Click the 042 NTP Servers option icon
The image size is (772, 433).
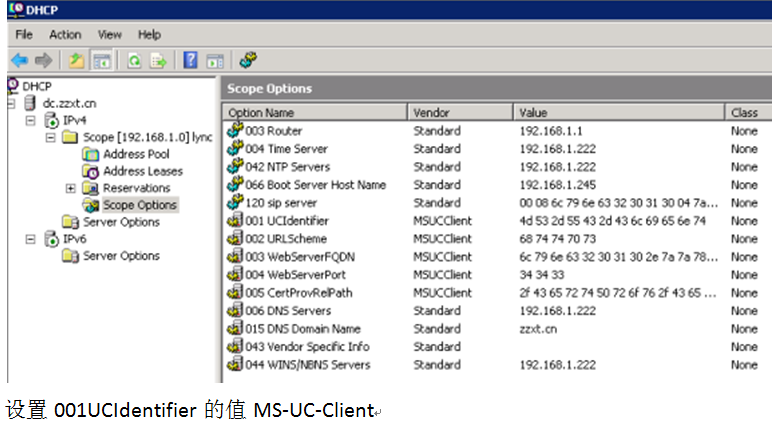click(x=235, y=166)
